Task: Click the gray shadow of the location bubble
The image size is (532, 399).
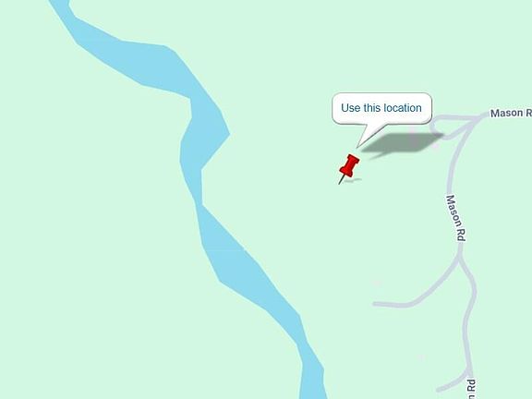Action: click(402, 142)
